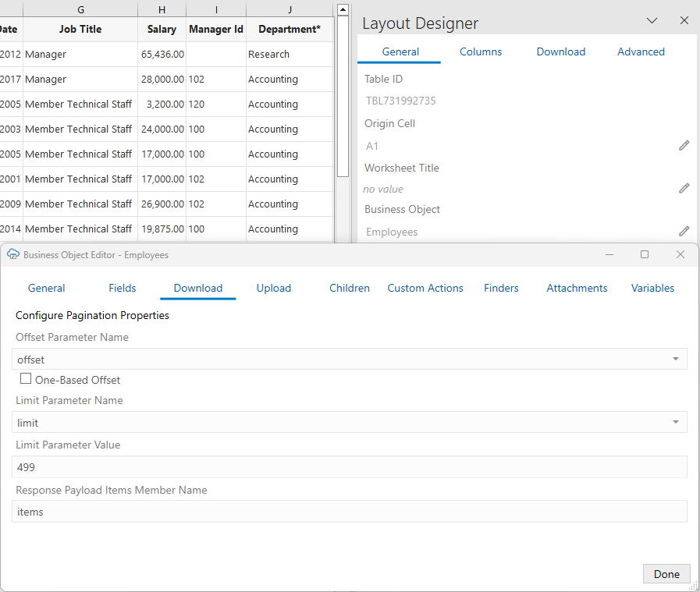
Task: Open the Advanced tab in Layout Designer
Action: [641, 51]
